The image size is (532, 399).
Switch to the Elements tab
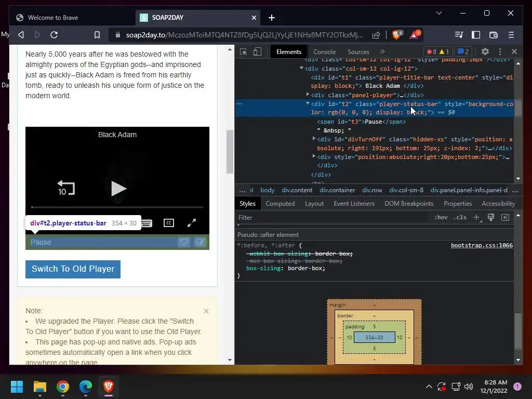289,52
